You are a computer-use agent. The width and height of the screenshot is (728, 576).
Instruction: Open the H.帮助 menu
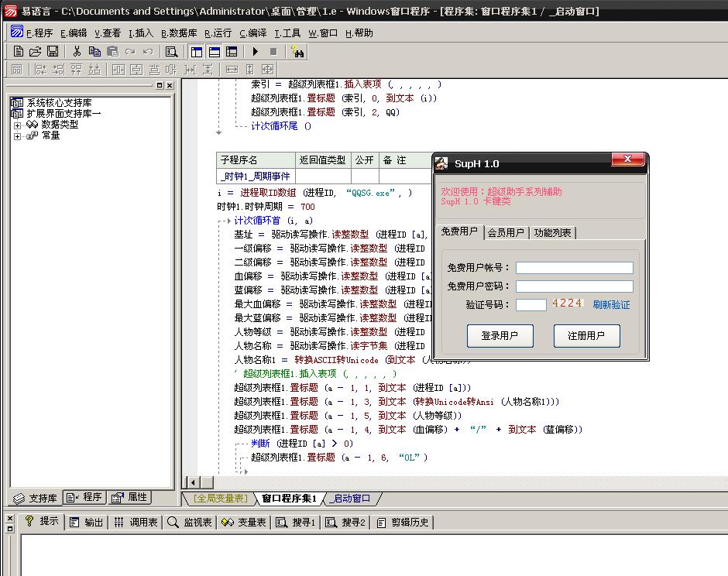[359, 33]
